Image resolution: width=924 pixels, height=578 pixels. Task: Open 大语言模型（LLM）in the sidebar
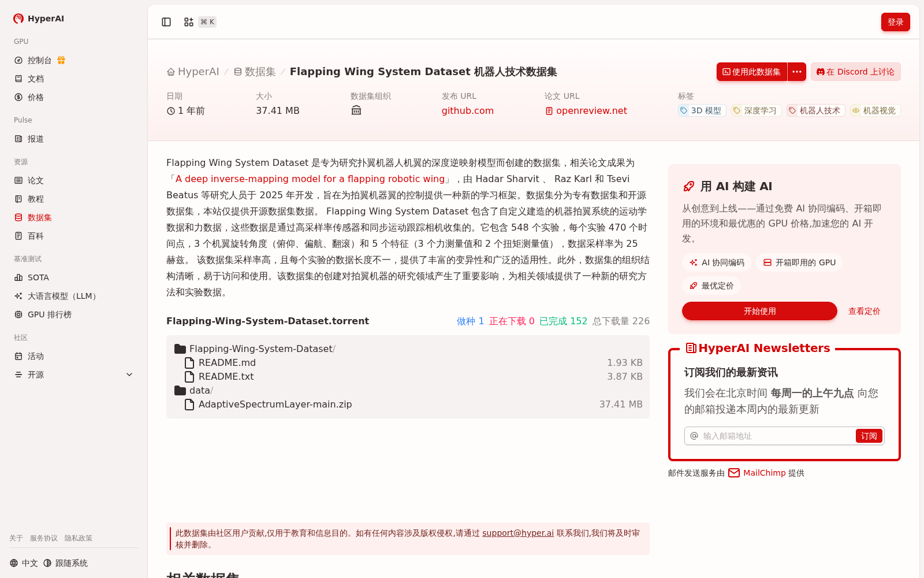click(x=73, y=296)
